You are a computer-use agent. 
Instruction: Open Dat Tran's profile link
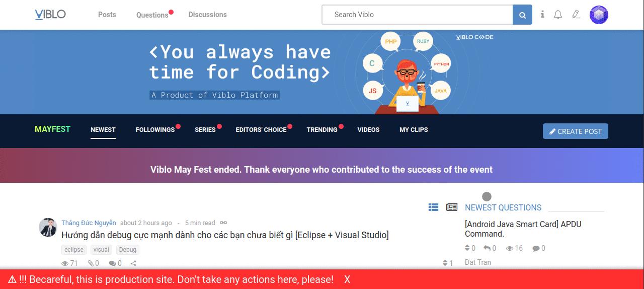click(478, 262)
